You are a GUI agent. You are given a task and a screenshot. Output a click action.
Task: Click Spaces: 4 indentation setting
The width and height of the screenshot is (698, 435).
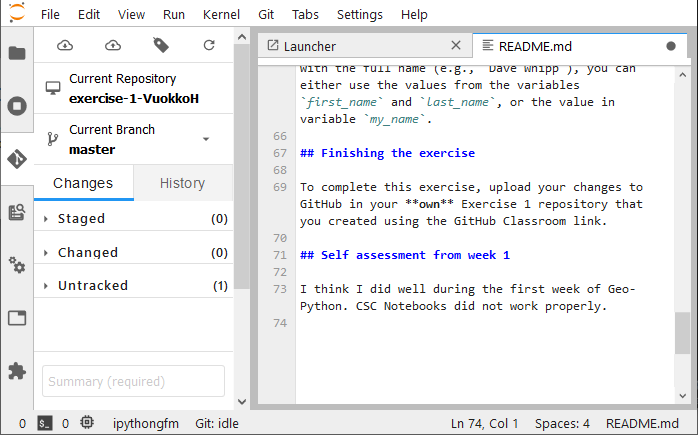click(x=562, y=423)
